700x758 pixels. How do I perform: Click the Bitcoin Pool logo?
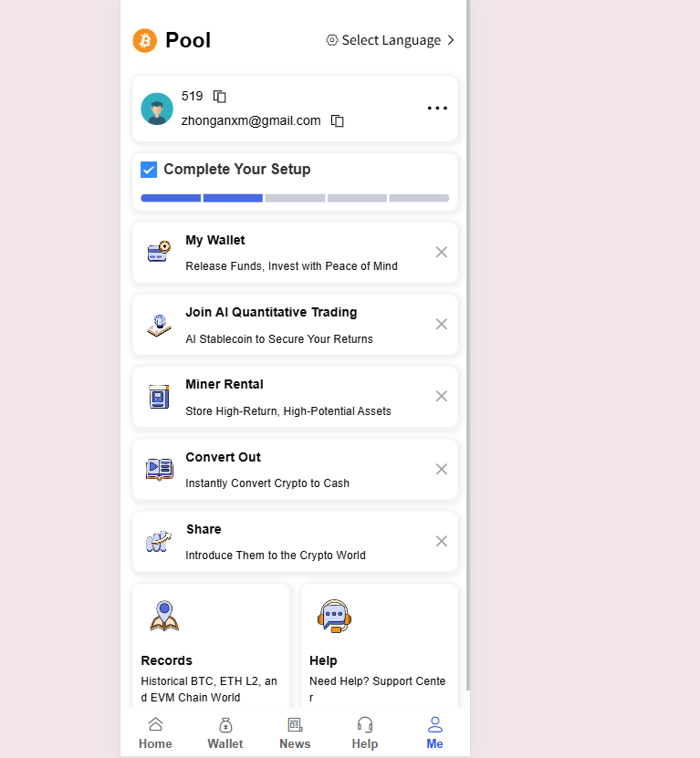click(x=145, y=41)
